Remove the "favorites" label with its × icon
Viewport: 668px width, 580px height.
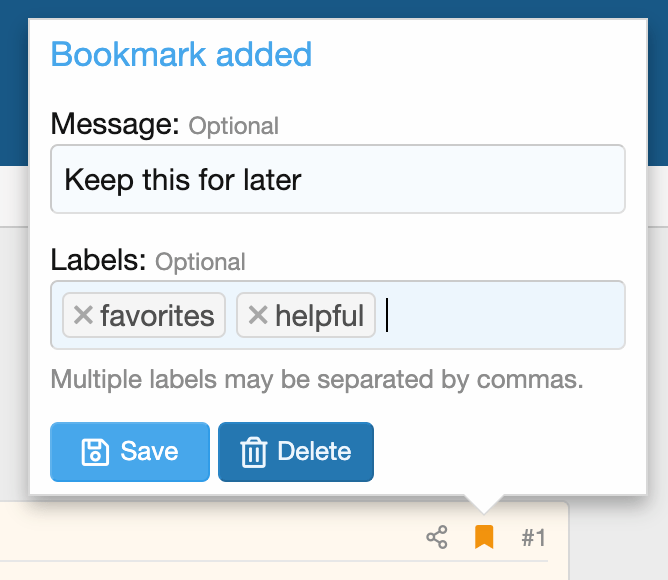point(83,316)
